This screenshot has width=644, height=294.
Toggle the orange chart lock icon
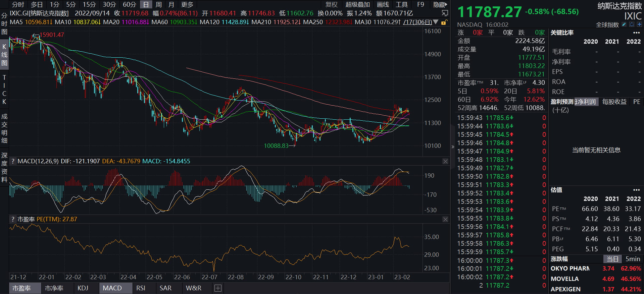444,22
